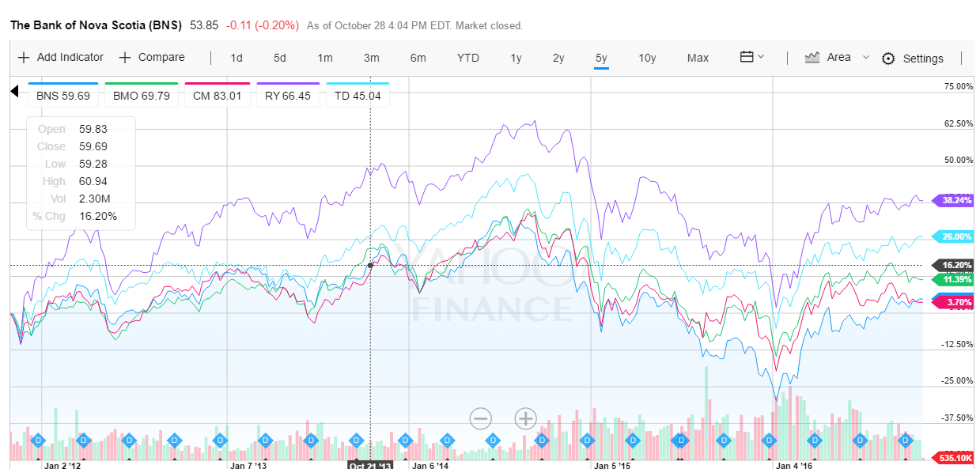Click the red -0.11 (-0.20%) change
This screenshot has width=980, height=469.
coord(263,25)
